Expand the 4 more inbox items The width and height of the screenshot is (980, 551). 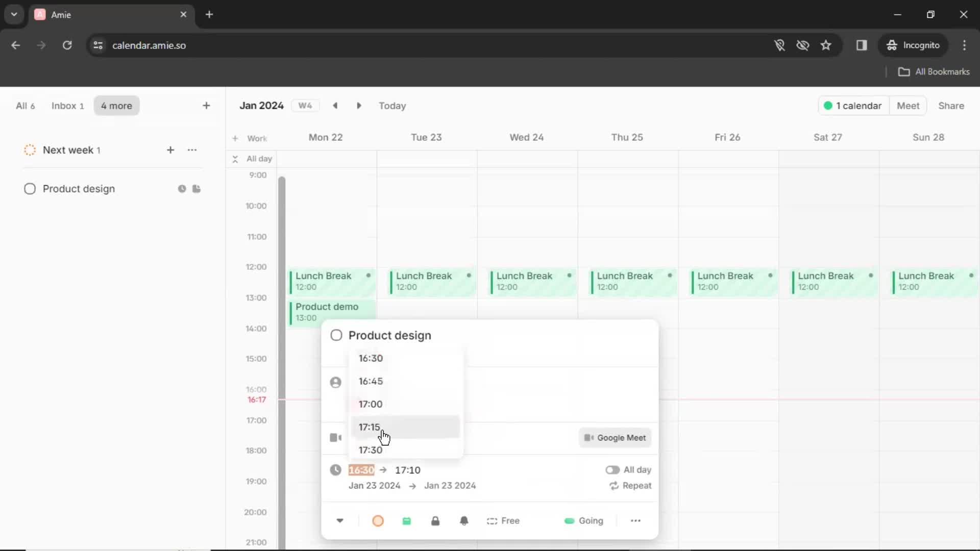pyautogui.click(x=116, y=106)
